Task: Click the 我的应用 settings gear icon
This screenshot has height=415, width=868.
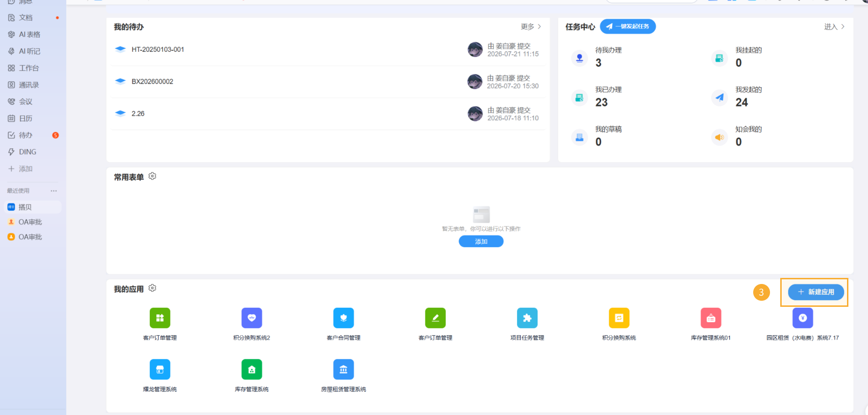Action: [152, 288]
